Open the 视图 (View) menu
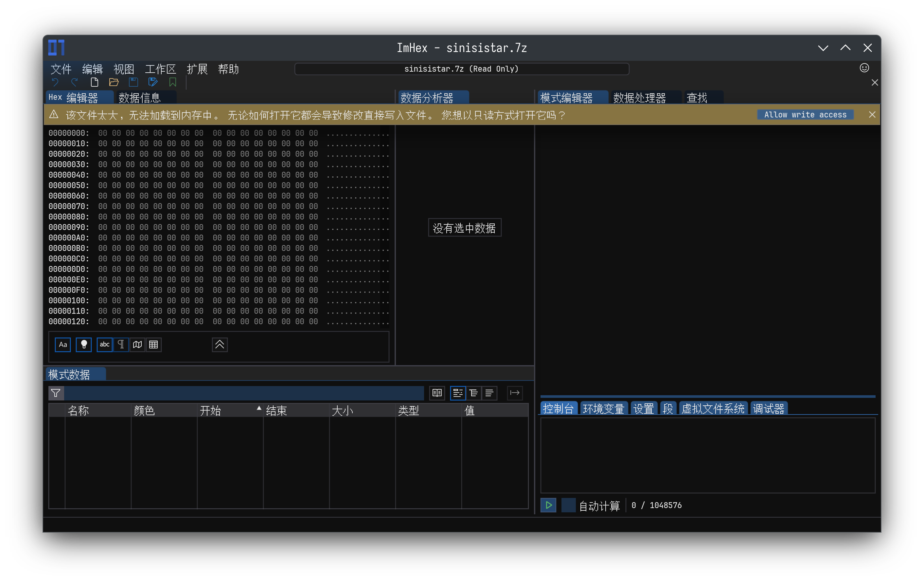The height and width of the screenshot is (583, 924). click(x=124, y=69)
